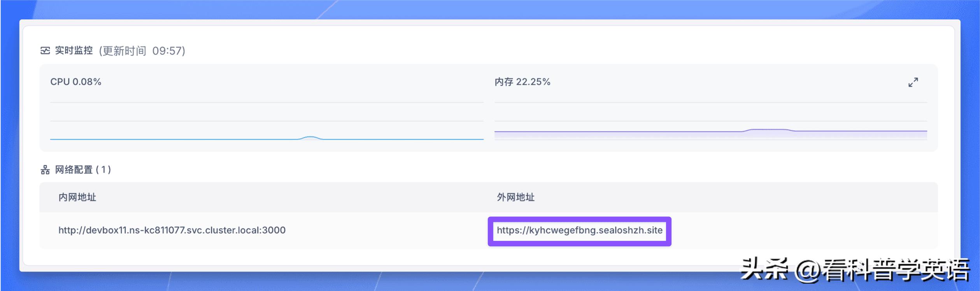Click the 头条 watermark logo text
Viewport: 980px width, 291px height.
click(764, 269)
